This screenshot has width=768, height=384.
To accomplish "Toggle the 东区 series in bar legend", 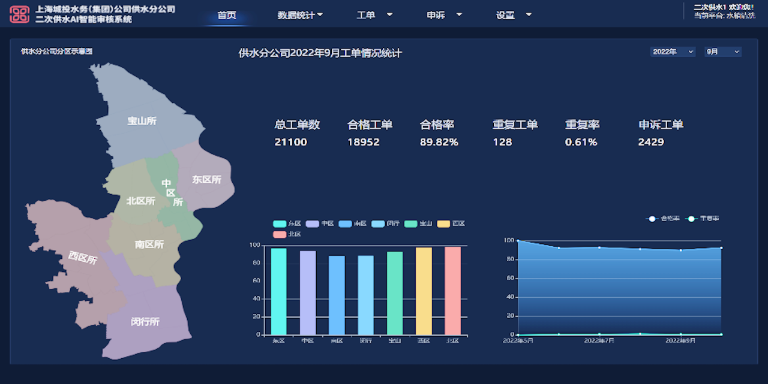I will tap(287, 223).
